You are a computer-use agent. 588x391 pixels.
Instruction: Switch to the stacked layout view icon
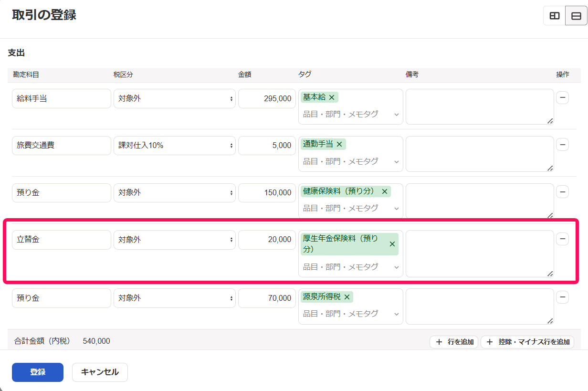(x=576, y=16)
